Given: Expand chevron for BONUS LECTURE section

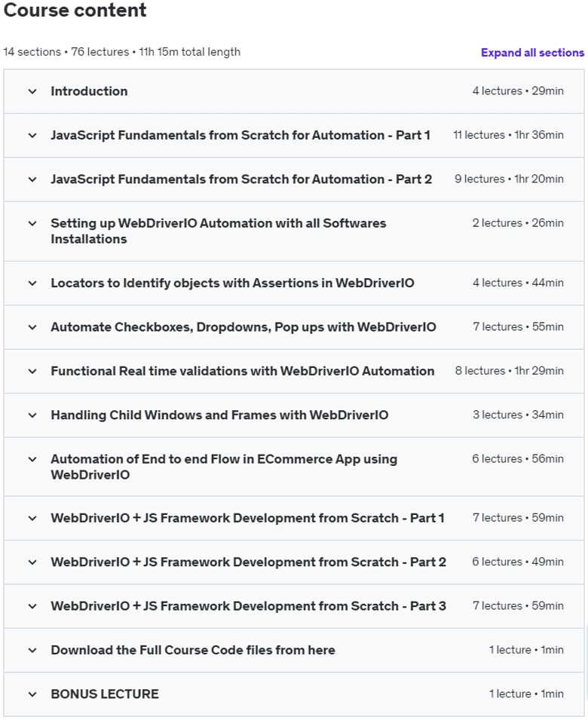Looking at the screenshot, I should click(x=32, y=694).
